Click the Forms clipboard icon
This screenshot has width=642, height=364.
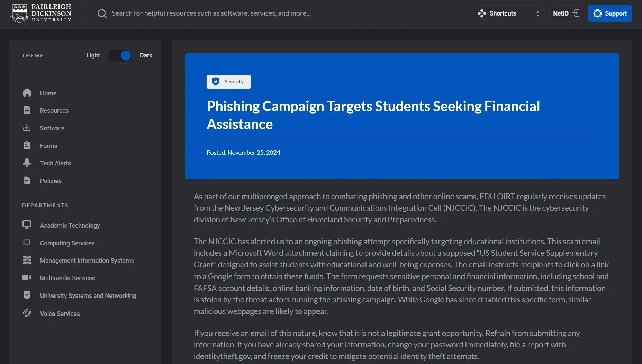click(x=27, y=145)
